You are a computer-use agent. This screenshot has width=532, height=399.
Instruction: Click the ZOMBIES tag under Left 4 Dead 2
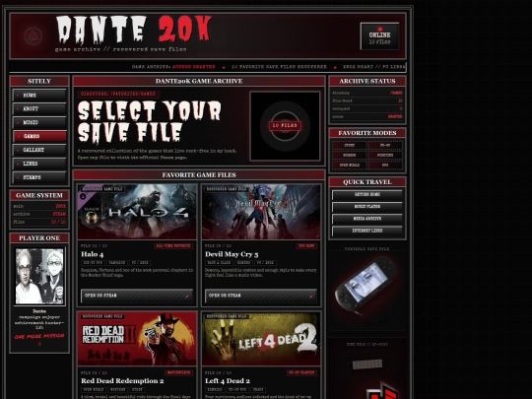coord(215,390)
